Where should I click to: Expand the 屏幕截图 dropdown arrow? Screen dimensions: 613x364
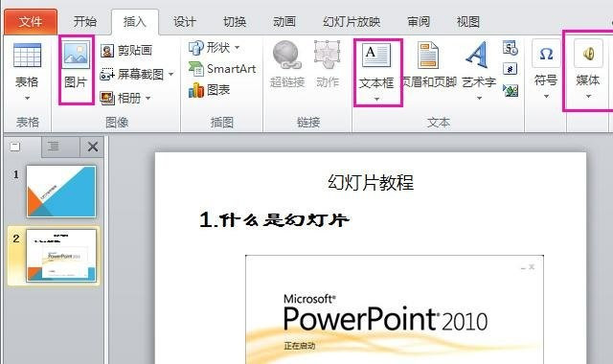coord(171,74)
